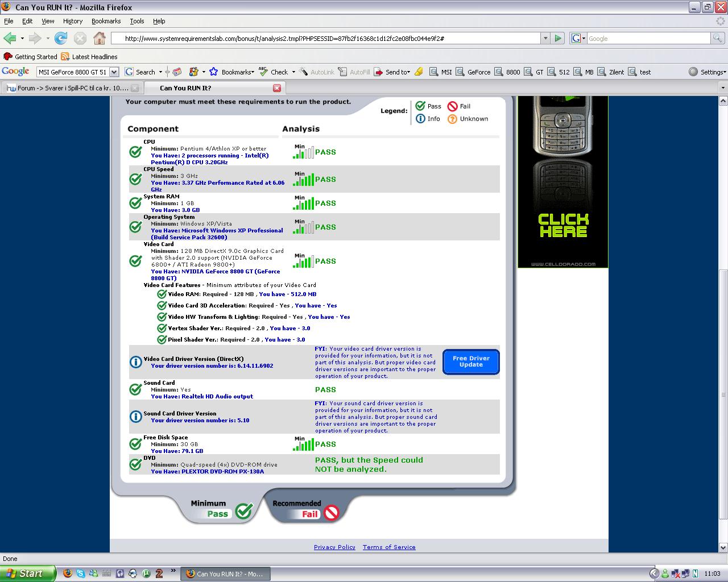
Task: Launch Firefox from the quick launch bar
Action: point(68,573)
